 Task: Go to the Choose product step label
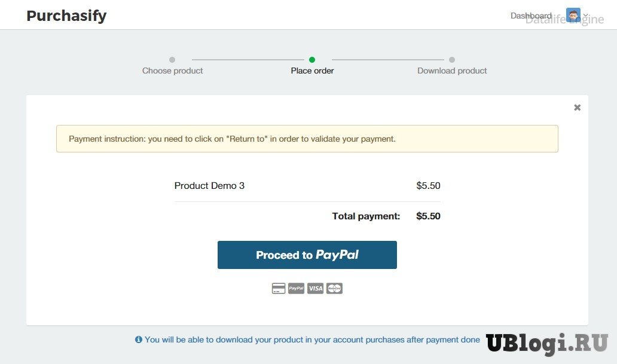coord(172,71)
